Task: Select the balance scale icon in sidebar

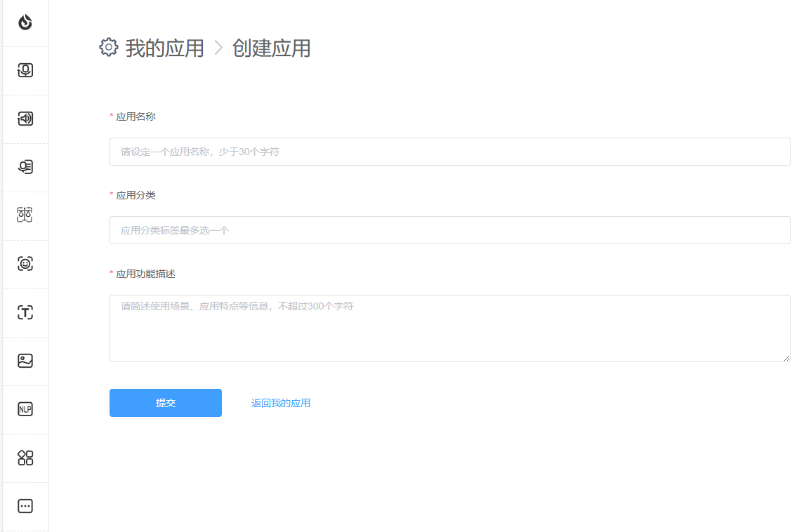Action: (25, 215)
